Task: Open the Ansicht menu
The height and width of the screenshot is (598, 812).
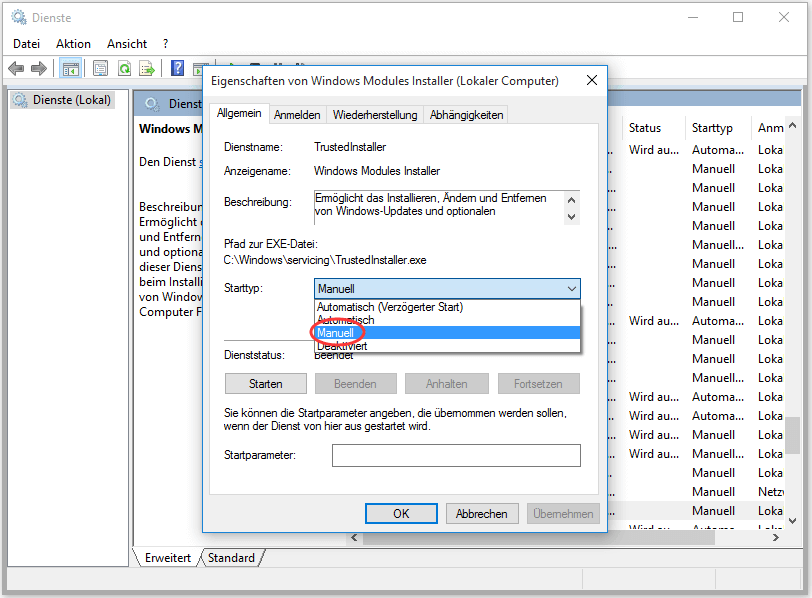Action: (127, 44)
